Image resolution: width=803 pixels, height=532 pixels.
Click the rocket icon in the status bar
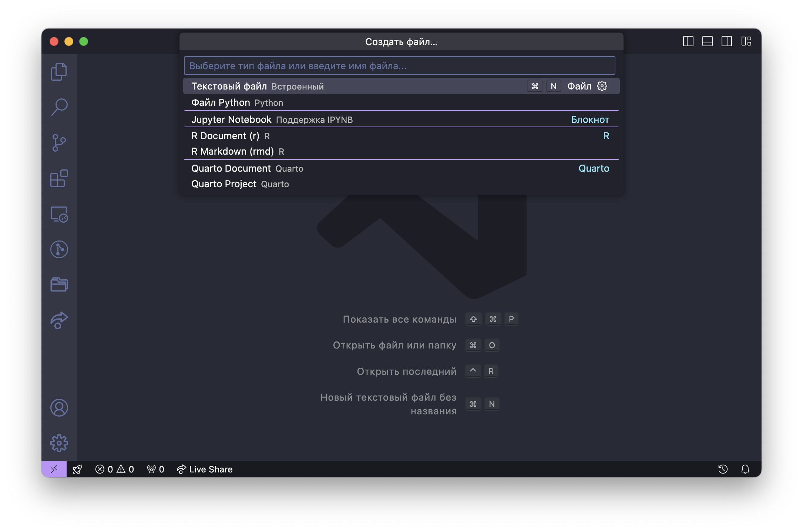pyautogui.click(x=78, y=469)
